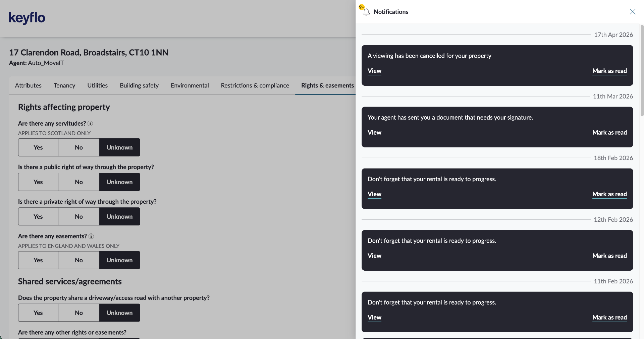644x339 pixels.
Task: Mark document signature notification as read
Action: click(x=609, y=133)
